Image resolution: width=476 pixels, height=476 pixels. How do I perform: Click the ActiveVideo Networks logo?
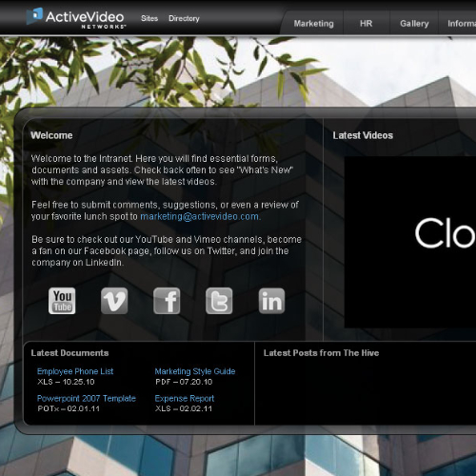pyautogui.click(x=75, y=18)
